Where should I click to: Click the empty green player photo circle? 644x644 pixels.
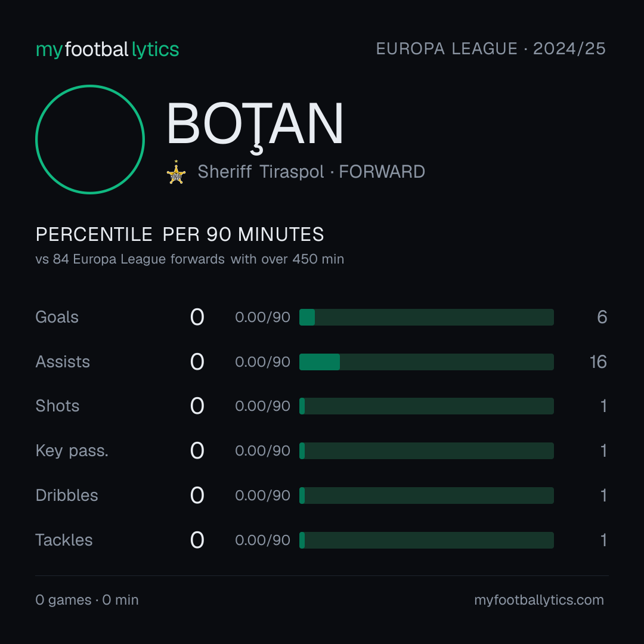[x=90, y=139]
